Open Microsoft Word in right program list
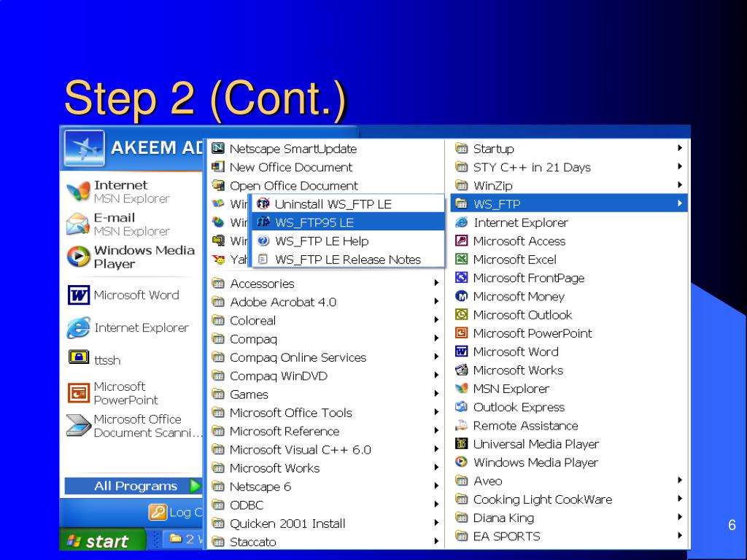 tap(569, 351)
